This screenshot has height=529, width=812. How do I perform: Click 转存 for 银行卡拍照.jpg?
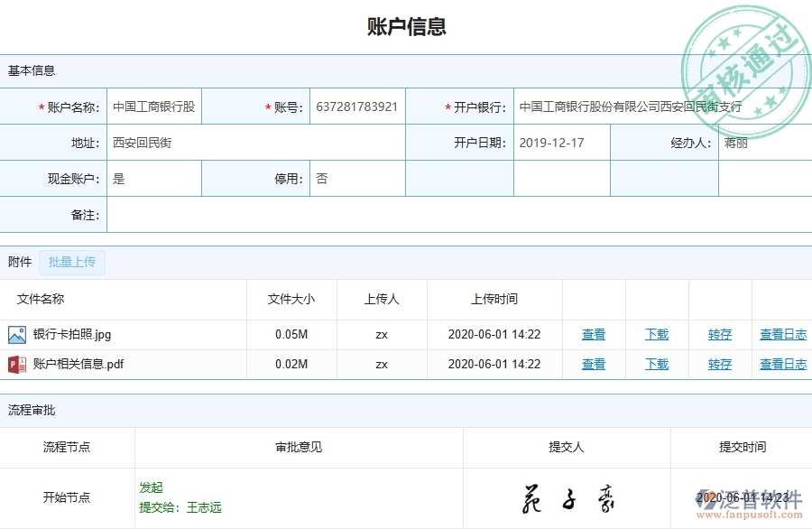pos(719,334)
